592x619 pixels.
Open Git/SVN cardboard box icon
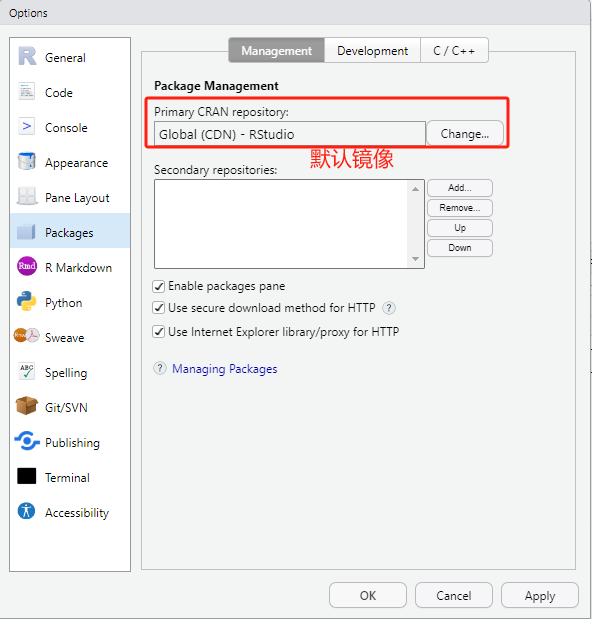pyautogui.click(x=27, y=406)
